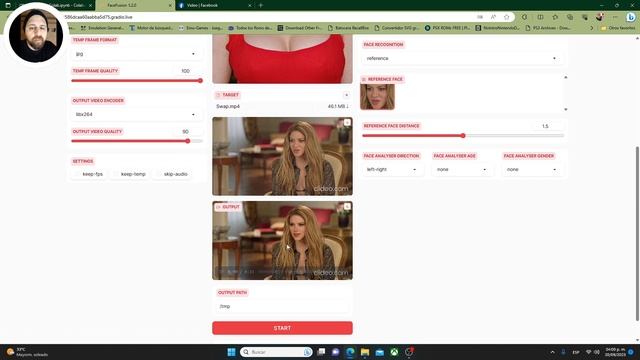Viewport: 640px width, 360px height.
Task: Open File Explorer from the taskbar
Action: click(365, 352)
